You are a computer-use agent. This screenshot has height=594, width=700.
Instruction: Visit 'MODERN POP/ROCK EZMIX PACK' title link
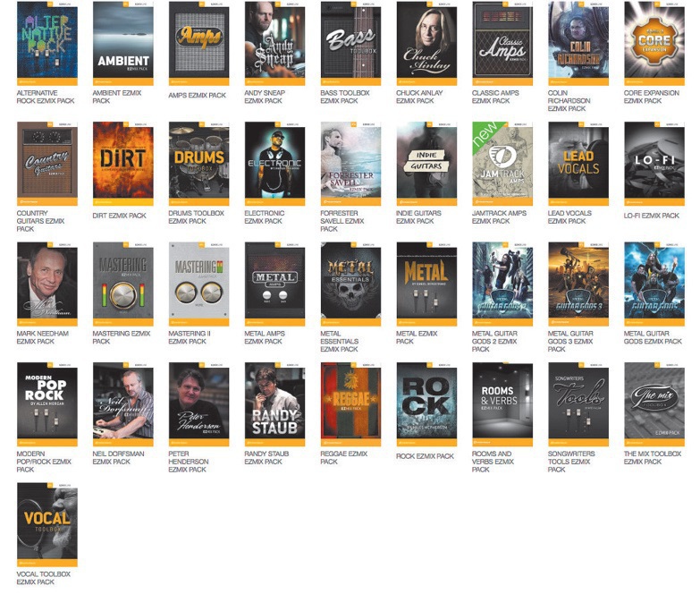point(44,462)
